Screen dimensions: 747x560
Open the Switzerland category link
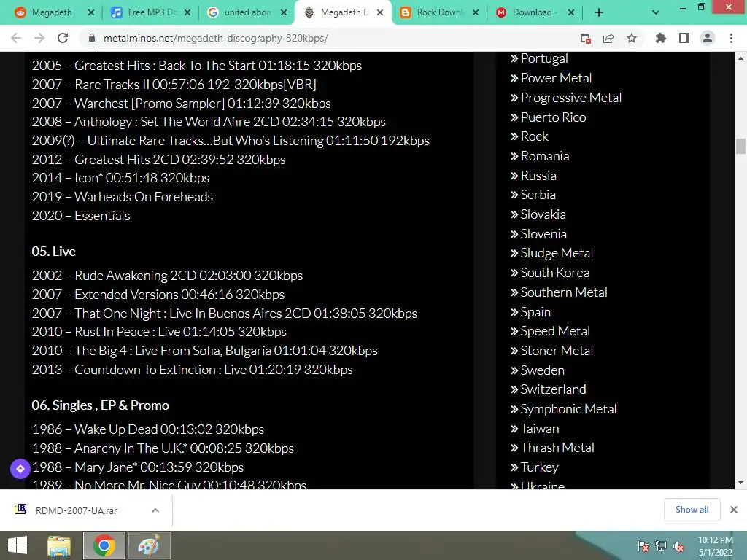point(553,389)
